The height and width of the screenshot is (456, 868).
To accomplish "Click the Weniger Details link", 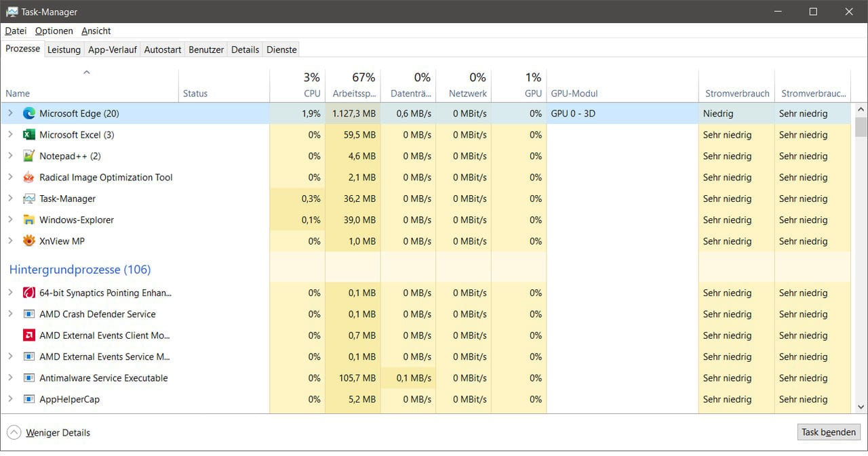I will pos(58,432).
